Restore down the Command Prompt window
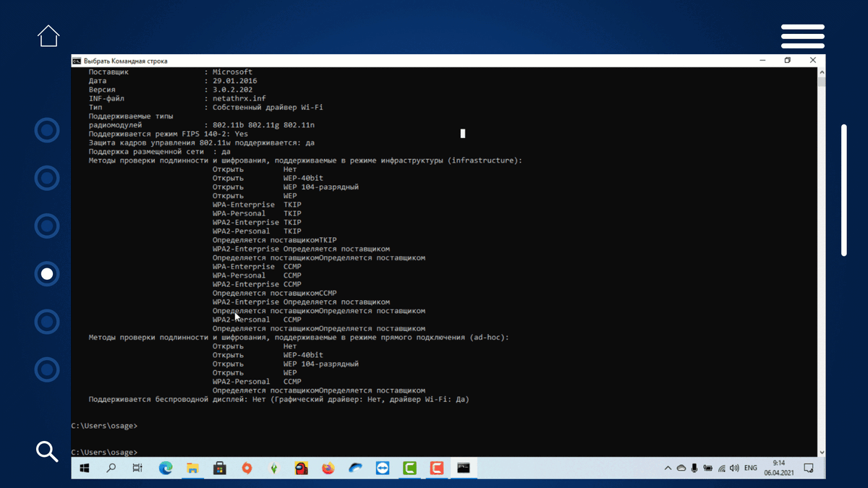The width and height of the screenshot is (868, 488). pyautogui.click(x=788, y=61)
